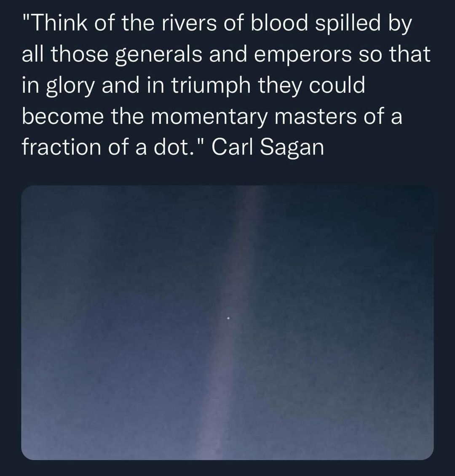Image resolution: width=455 pixels, height=476 pixels.
Task: Tap the word "become" in the tweet
Action: (62, 116)
